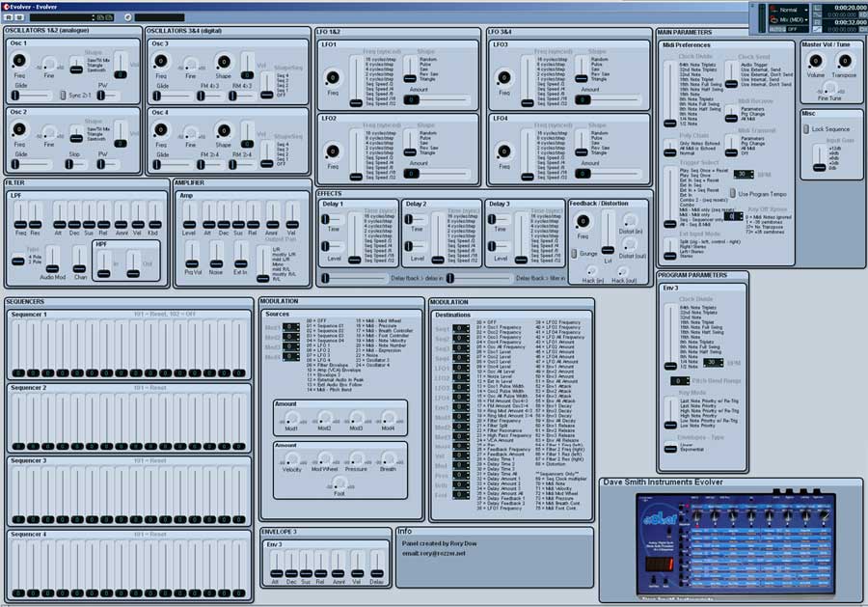
Task: Click the Osc 1 Freq knob
Action: 19,61
